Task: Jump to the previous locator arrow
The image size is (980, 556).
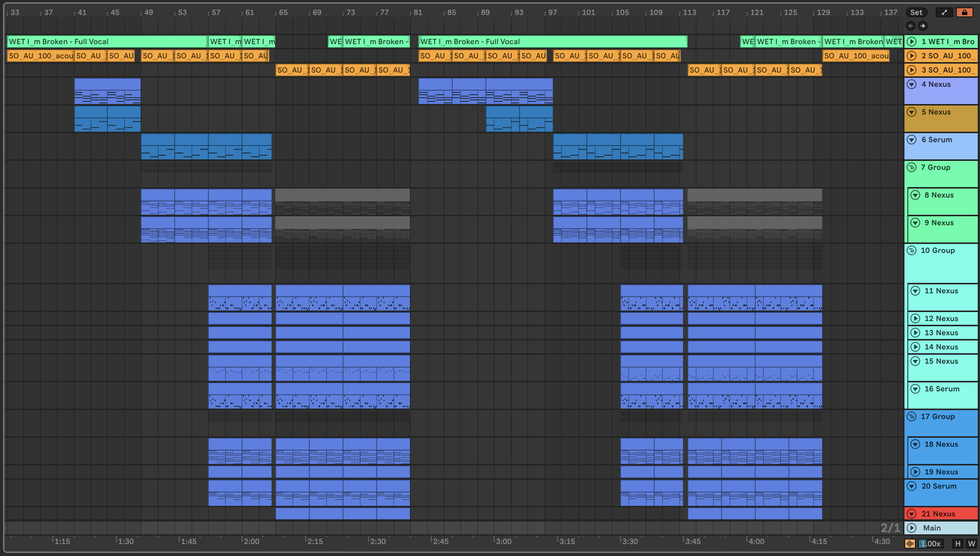Action: [910, 25]
